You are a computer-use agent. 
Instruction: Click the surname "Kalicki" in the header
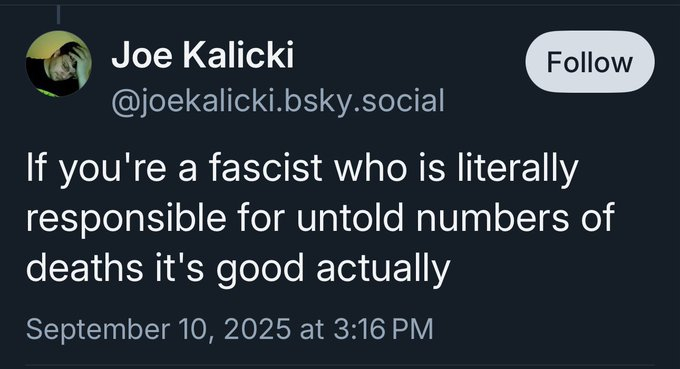(238, 55)
